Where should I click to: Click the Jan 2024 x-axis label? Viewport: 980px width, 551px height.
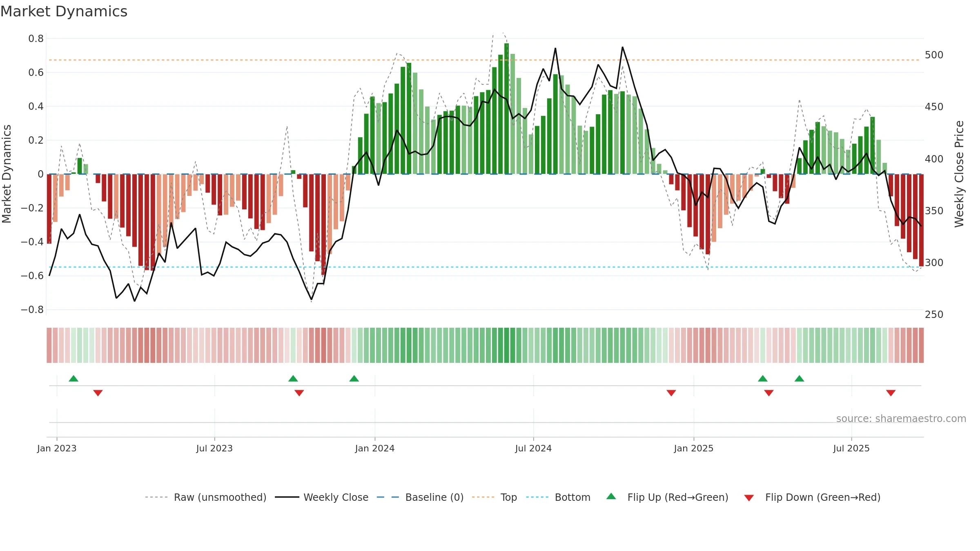(375, 449)
